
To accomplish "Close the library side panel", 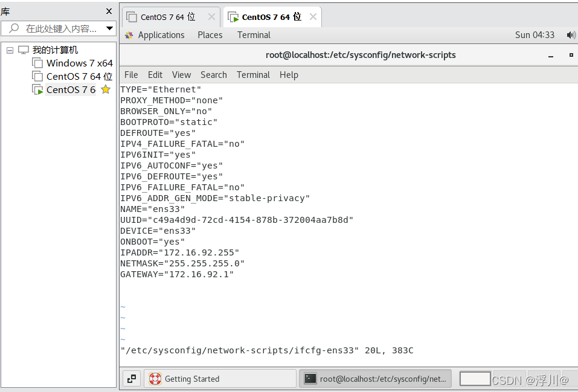I will pos(109,11).
